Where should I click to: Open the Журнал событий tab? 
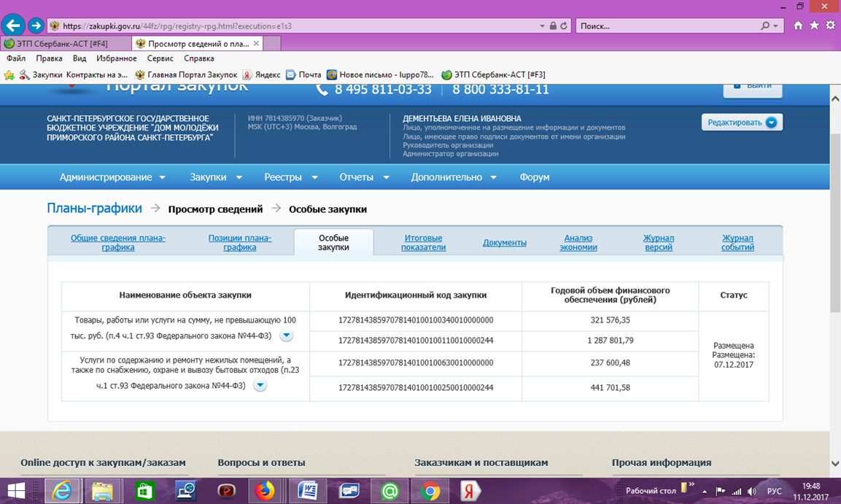(737, 243)
